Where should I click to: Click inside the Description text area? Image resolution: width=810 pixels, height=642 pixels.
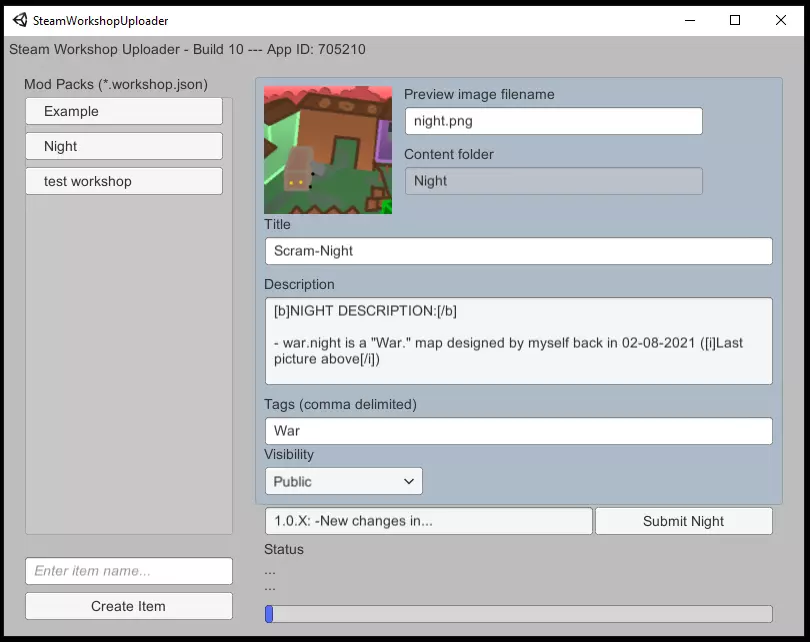[519, 341]
